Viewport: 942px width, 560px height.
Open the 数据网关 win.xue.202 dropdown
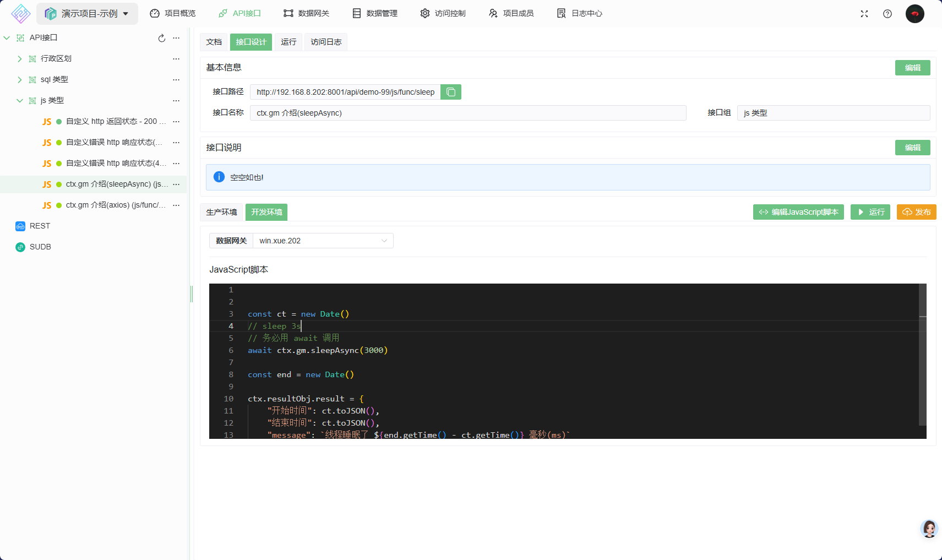click(323, 241)
